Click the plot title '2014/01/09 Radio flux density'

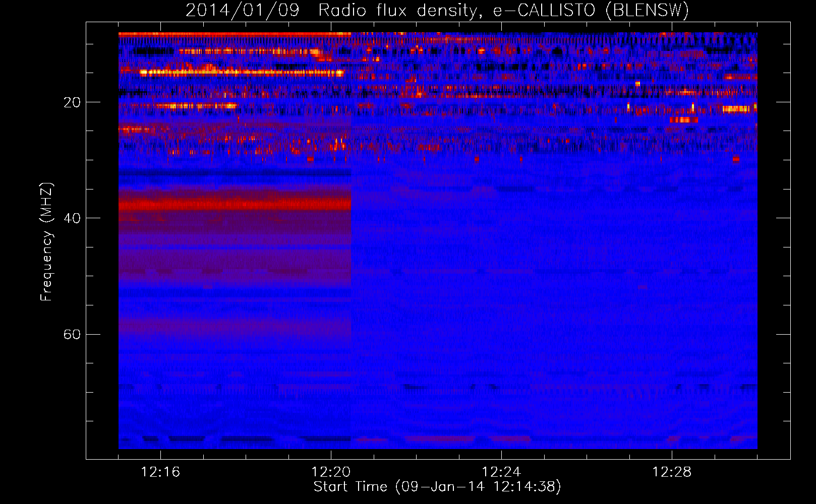[x=437, y=11]
